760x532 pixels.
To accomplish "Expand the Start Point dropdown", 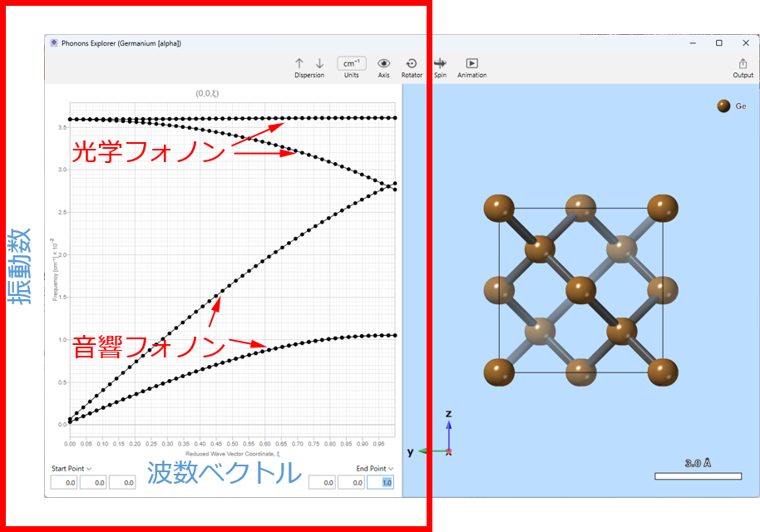I will click(x=72, y=469).
